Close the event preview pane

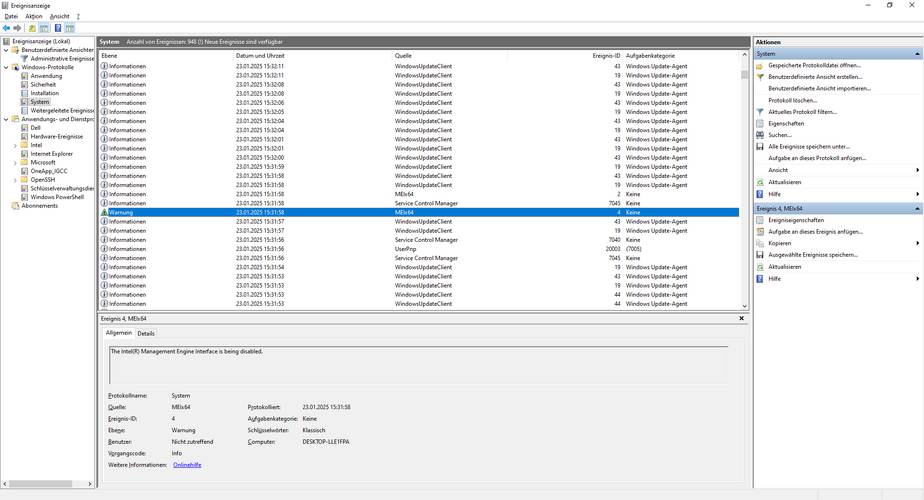741,318
